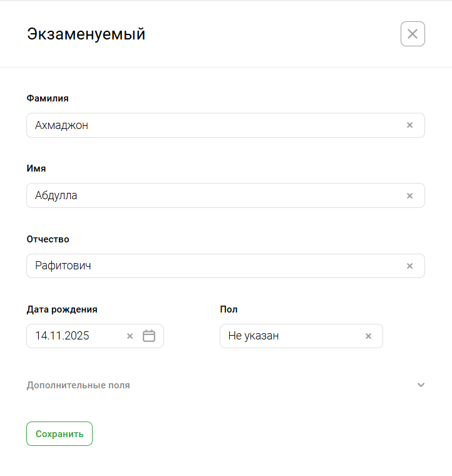Click into the Фамилия field containing Ахмаджон
Viewport: 452px width, 476px height.
(213, 125)
